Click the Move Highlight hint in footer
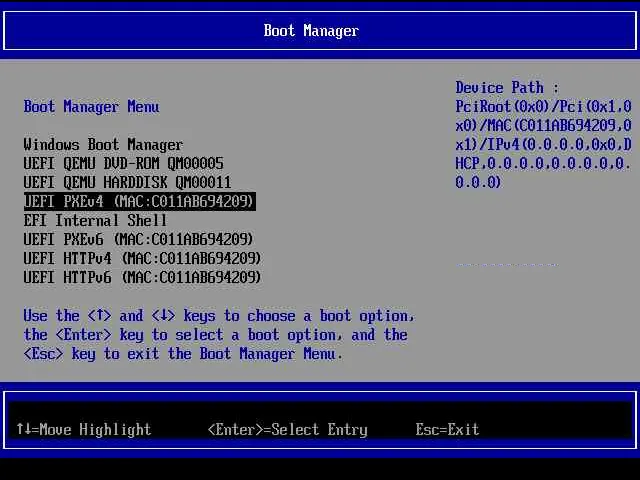The image size is (640, 480). pos(84,429)
